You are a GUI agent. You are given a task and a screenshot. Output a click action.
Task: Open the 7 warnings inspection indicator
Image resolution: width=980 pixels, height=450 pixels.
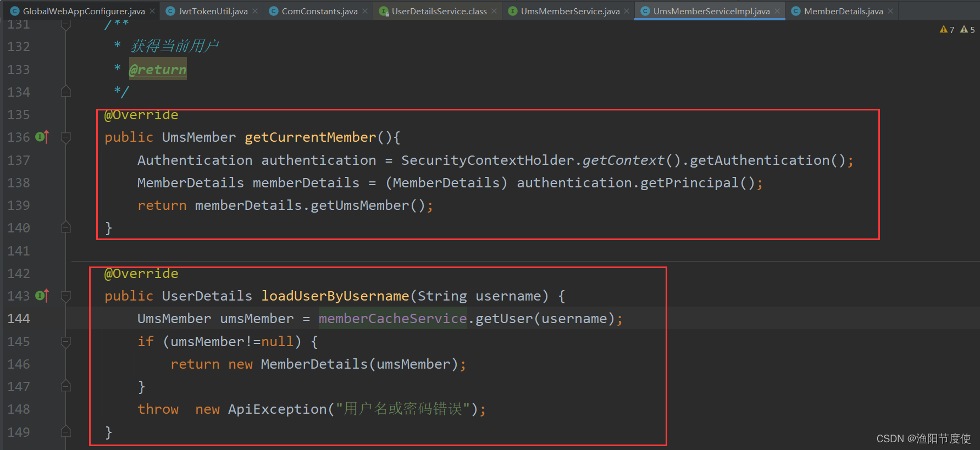[947, 30]
